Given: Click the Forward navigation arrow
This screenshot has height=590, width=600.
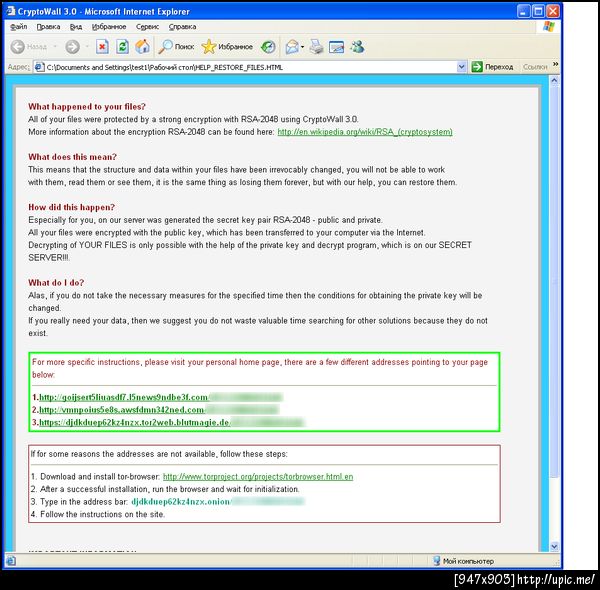Looking at the screenshot, I should tap(72, 47).
